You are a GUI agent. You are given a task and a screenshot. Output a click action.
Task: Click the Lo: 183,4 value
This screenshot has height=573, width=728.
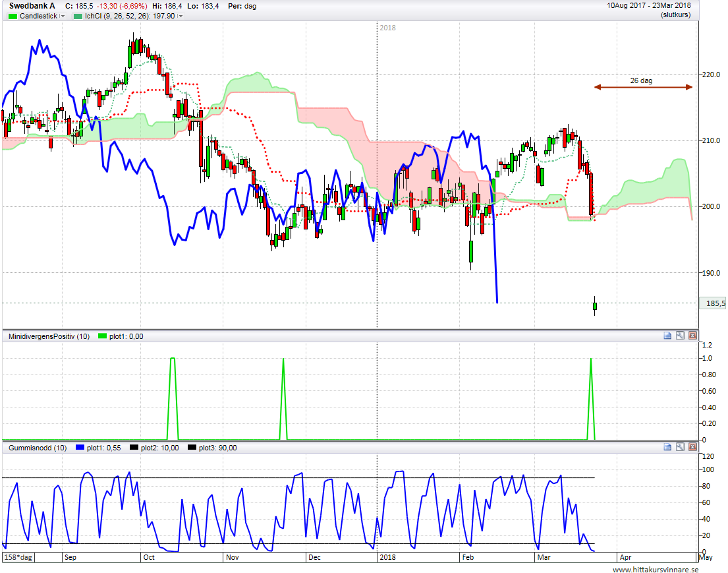point(204,6)
